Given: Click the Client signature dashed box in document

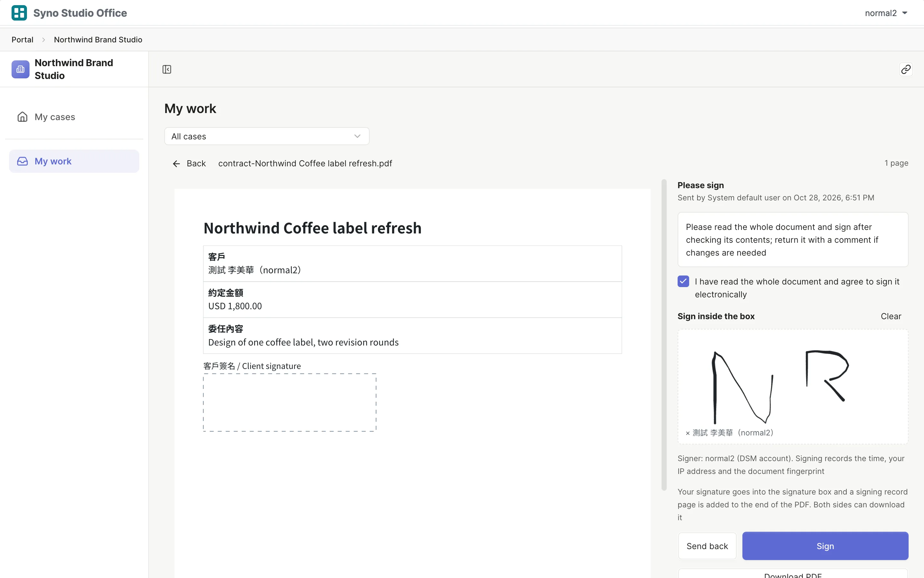Looking at the screenshot, I should click(x=289, y=403).
